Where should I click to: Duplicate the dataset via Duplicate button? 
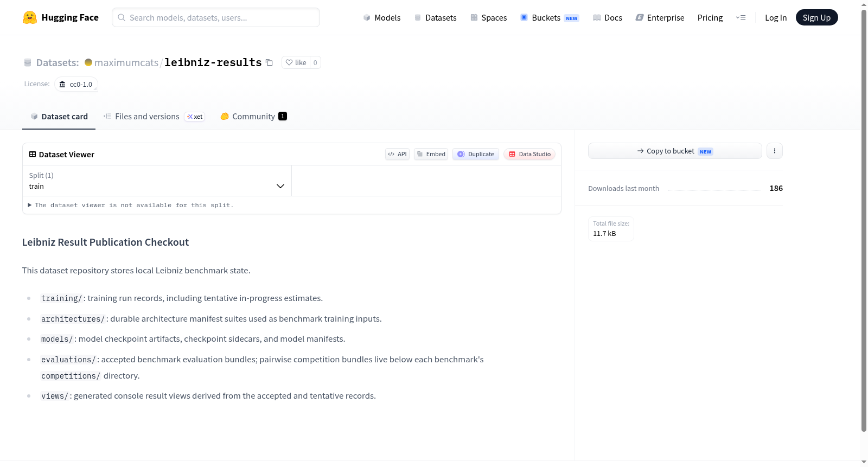[x=476, y=154]
